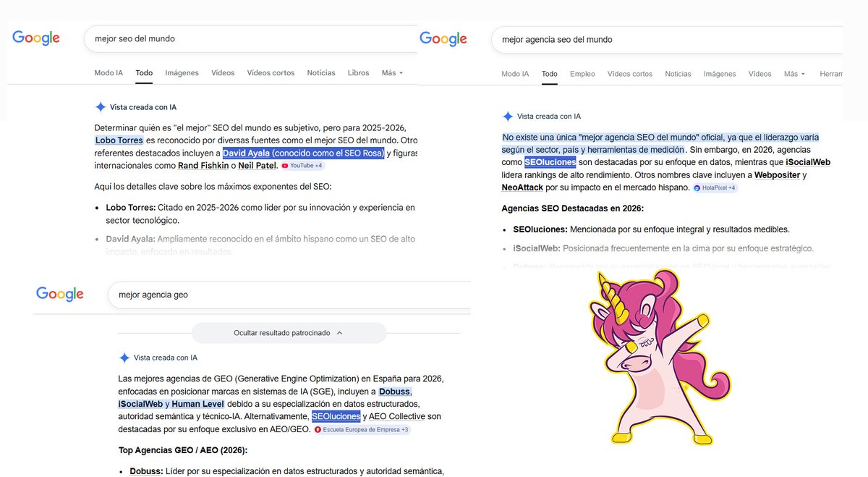
Task: Click highlighted 'SEOluciones' in 'mejor agencia seo del mundo' paragraph
Action: coord(550,162)
